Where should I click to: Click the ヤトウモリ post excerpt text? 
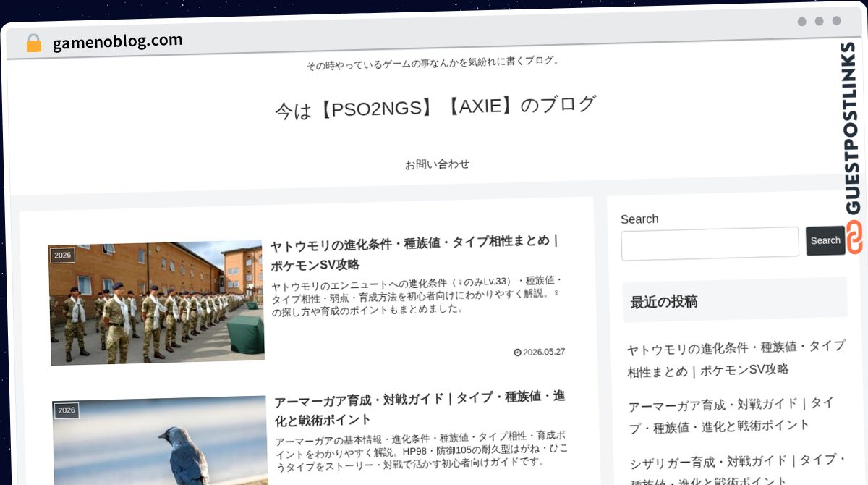(417, 295)
